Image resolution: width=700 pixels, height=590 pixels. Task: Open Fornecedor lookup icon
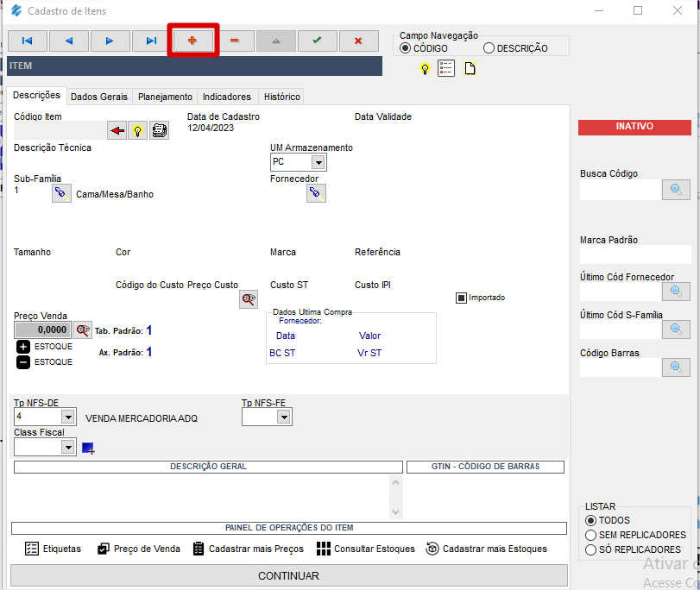(316, 193)
